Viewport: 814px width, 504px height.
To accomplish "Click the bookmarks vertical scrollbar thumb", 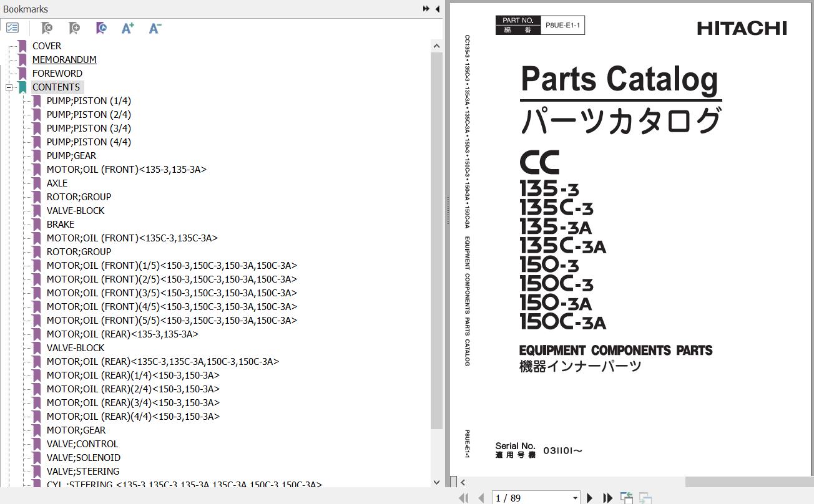I will coord(436,241).
